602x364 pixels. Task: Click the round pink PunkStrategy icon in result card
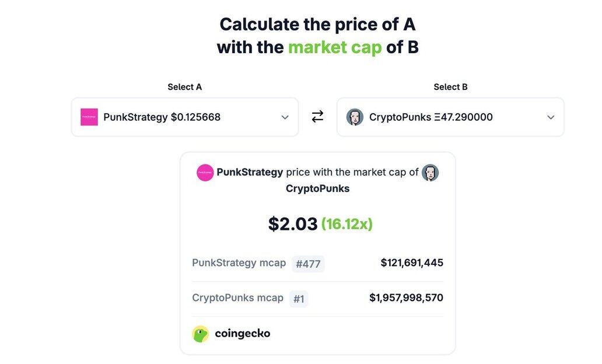[205, 173]
